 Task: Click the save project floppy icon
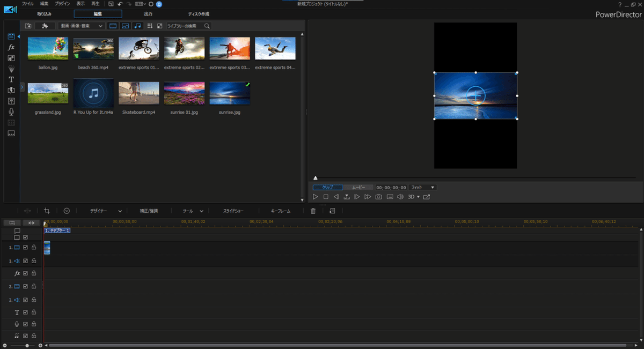[111, 4]
